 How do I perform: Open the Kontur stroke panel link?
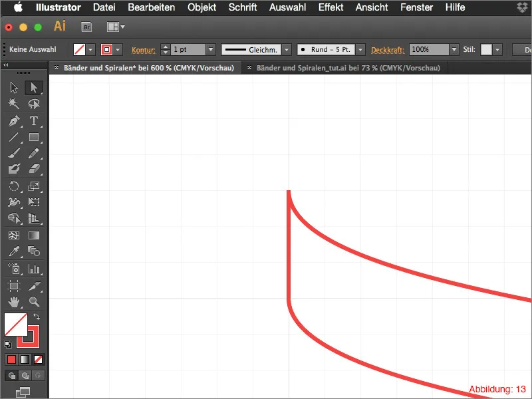[144, 50]
